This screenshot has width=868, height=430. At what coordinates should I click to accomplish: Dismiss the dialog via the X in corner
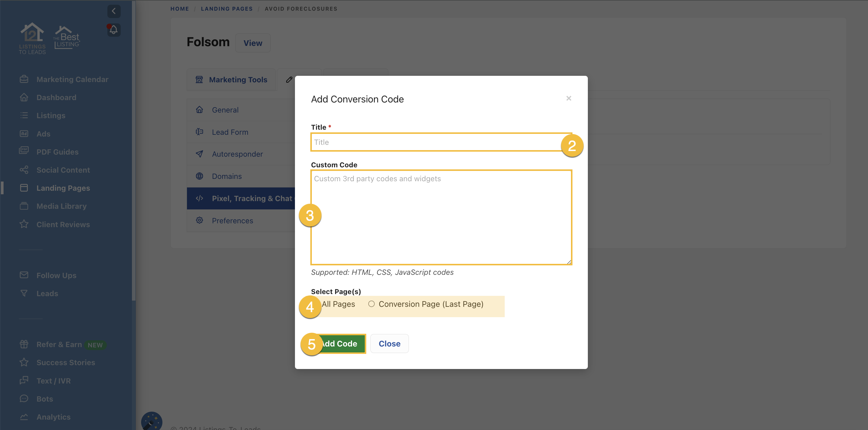point(569,98)
